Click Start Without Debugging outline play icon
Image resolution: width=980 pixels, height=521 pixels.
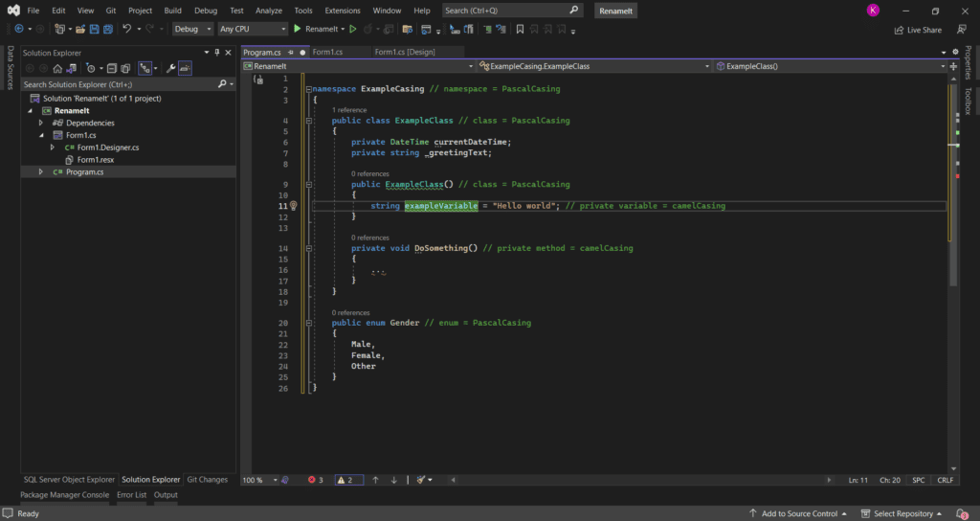point(353,29)
